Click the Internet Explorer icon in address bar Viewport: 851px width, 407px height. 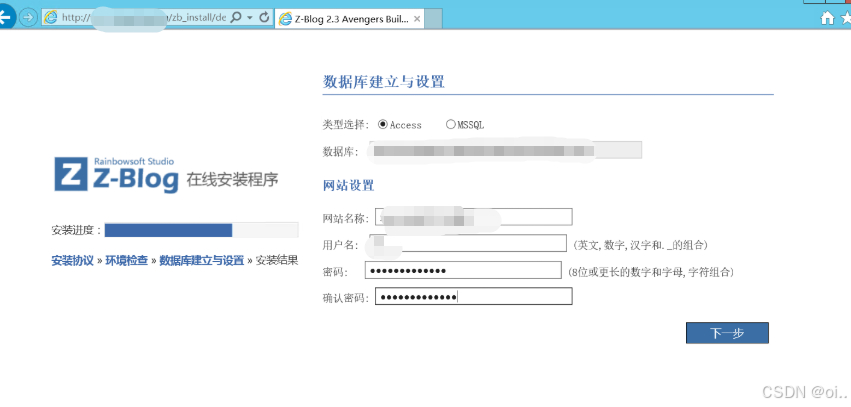click(50, 17)
